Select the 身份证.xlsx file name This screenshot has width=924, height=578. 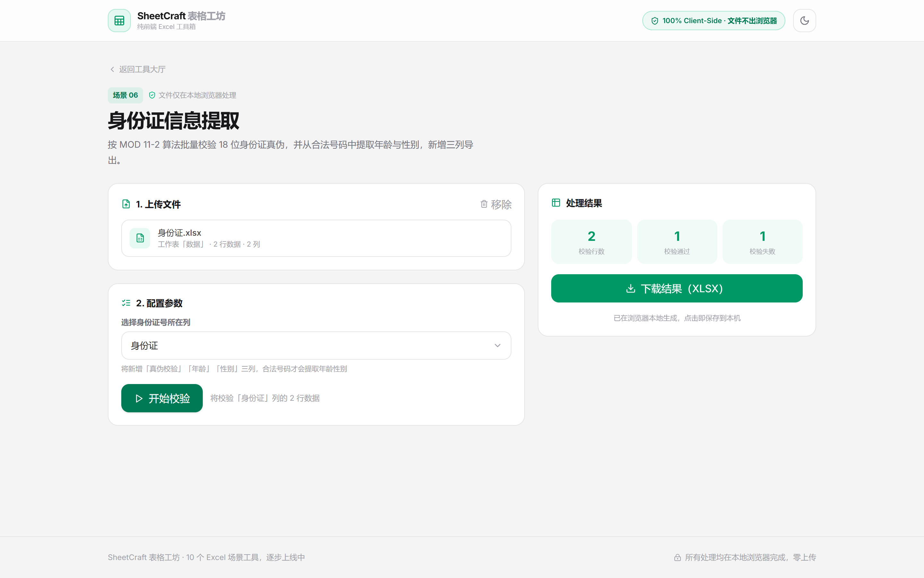(x=179, y=233)
